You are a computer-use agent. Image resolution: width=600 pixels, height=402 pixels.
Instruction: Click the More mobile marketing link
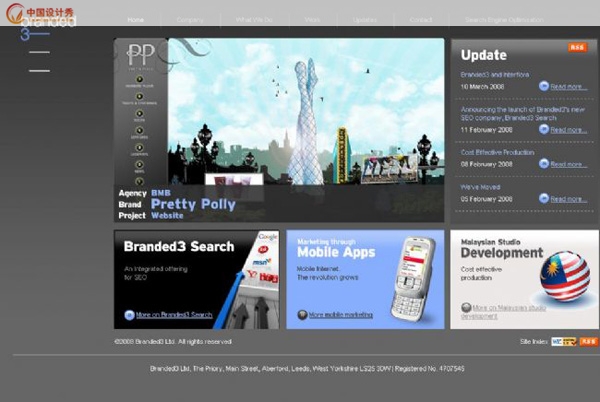tap(341, 315)
